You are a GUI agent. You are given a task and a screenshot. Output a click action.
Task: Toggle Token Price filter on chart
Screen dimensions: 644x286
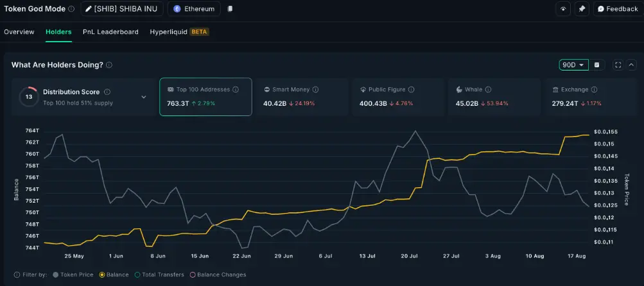73,274
